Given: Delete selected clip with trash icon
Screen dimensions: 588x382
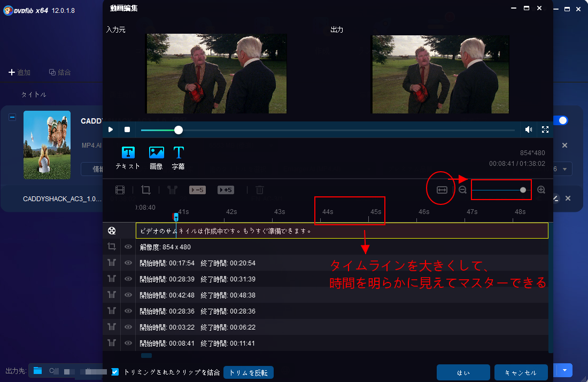Looking at the screenshot, I should [x=259, y=190].
